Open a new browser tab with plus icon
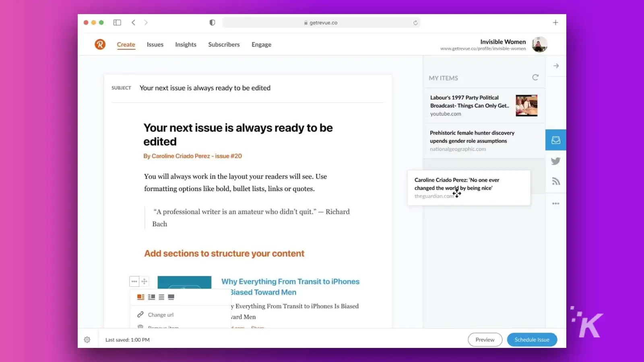644x362 pixels. coord(555,23)
